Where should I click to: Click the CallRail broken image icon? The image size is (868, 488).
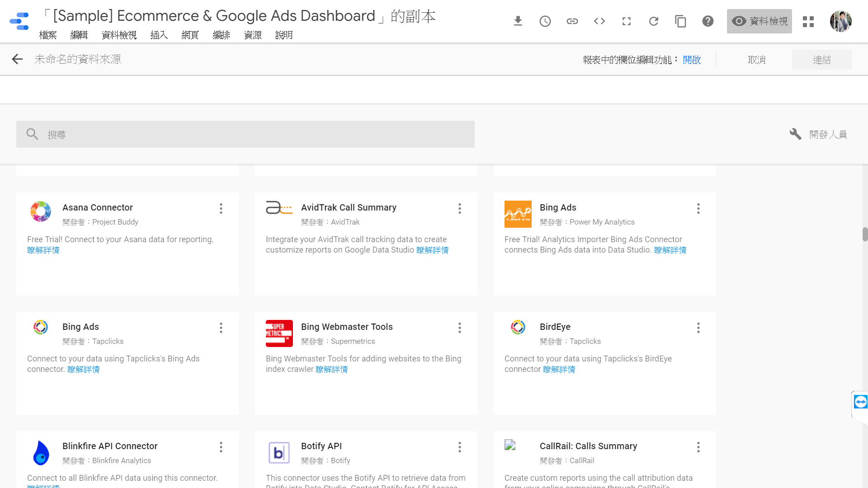point(510,445)
